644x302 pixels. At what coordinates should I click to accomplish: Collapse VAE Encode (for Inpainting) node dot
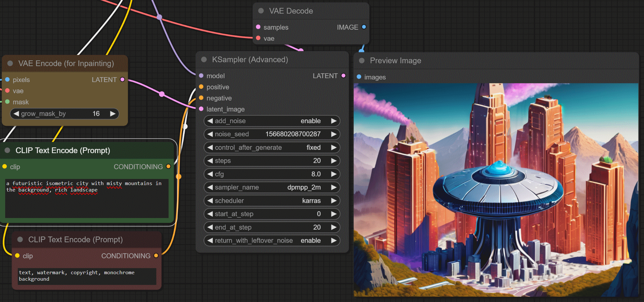[x=10, y=63]
